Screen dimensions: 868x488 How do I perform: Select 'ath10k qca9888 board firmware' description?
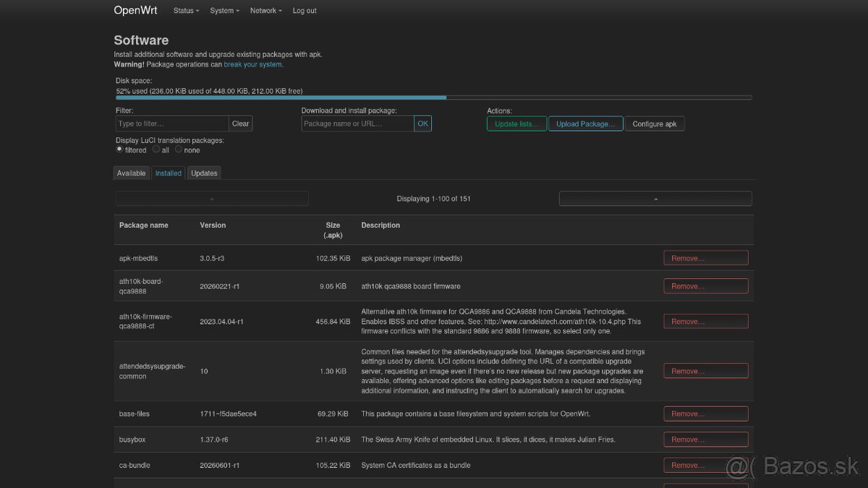(411, 286)
